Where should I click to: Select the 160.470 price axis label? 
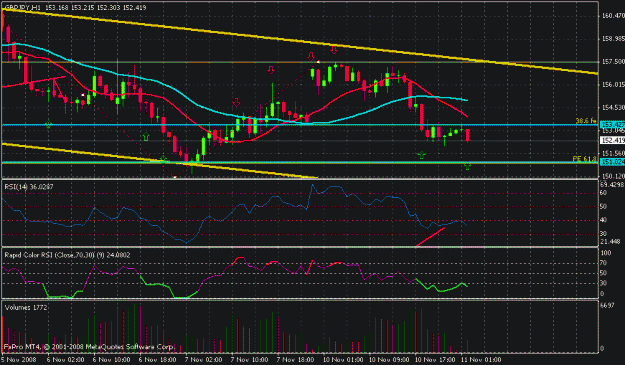[613, 16]
